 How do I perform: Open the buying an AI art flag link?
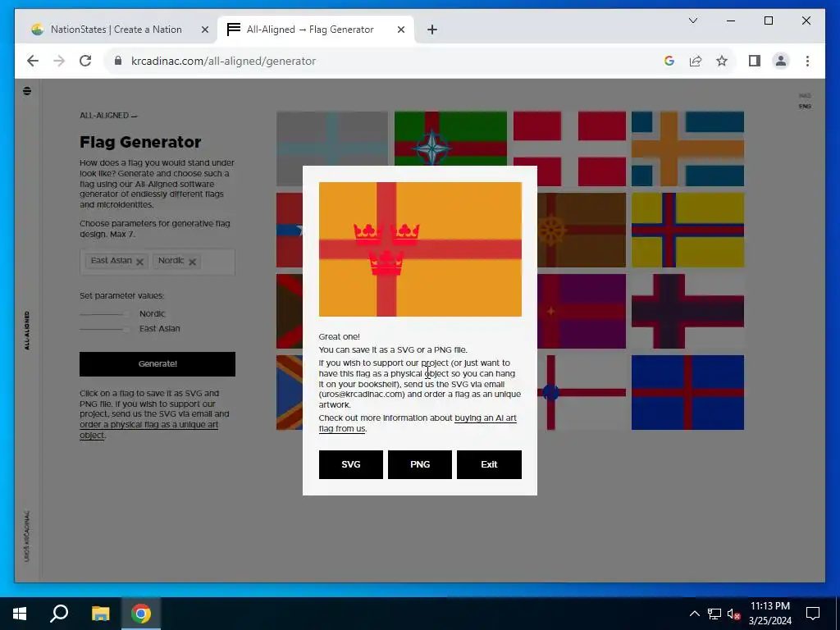[x=418, y=423]
